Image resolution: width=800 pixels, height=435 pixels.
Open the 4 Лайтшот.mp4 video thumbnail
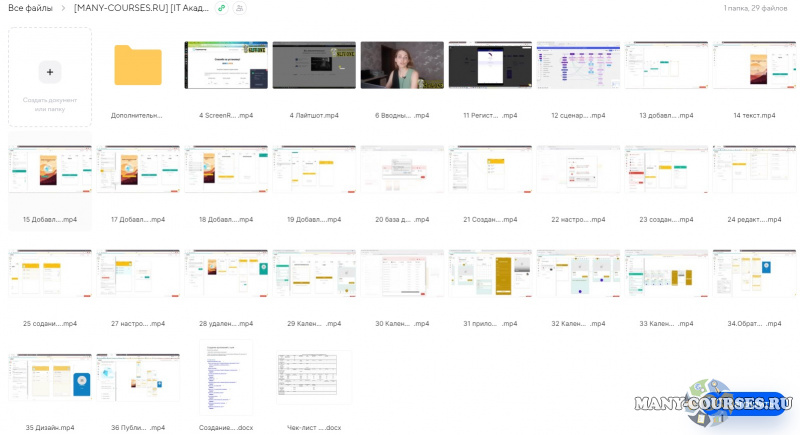(314, 66)
